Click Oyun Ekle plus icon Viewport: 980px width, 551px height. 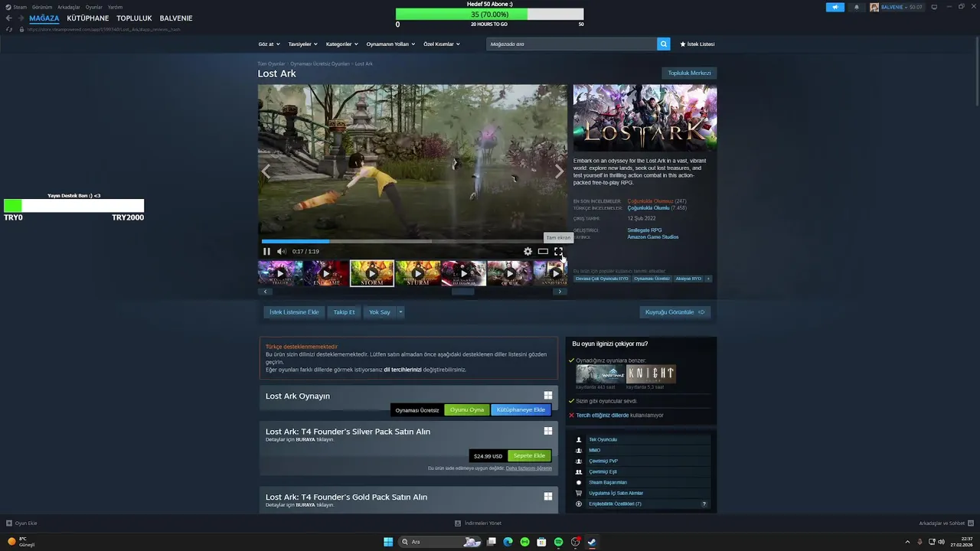click(9, 523)
